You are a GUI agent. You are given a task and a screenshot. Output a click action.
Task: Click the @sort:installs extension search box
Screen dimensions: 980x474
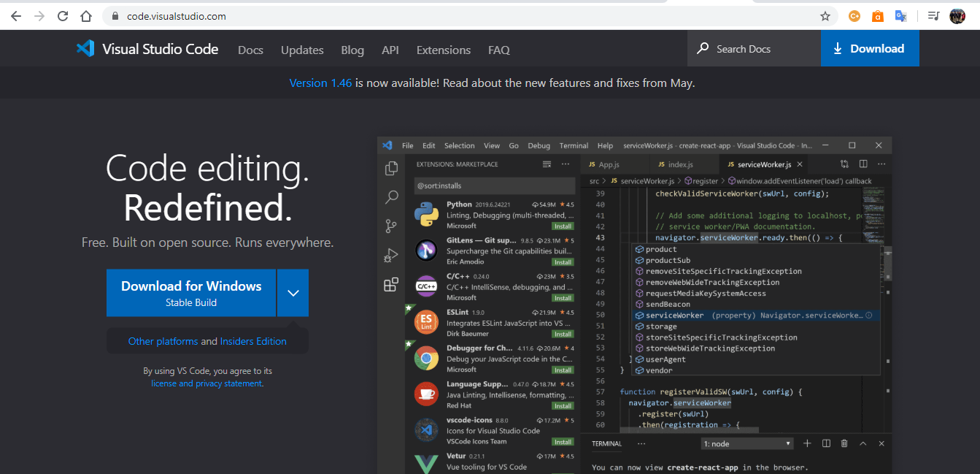(x=495, y=186)
